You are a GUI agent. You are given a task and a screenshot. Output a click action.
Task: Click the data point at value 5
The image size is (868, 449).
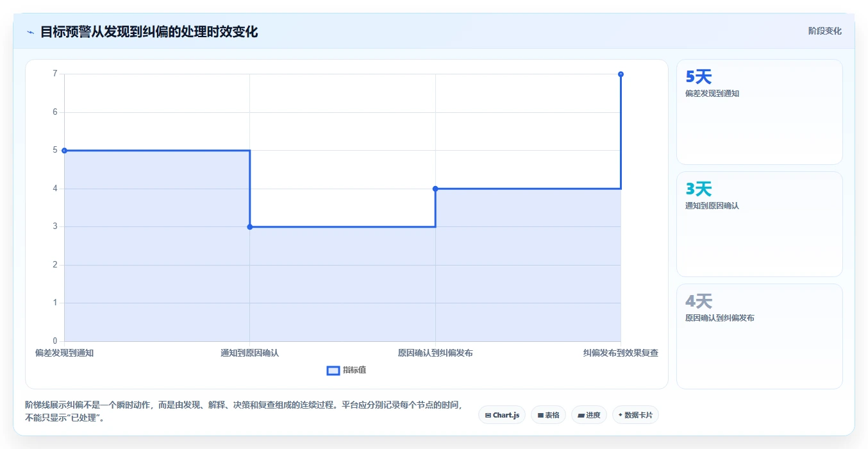(x=64, y=150)
